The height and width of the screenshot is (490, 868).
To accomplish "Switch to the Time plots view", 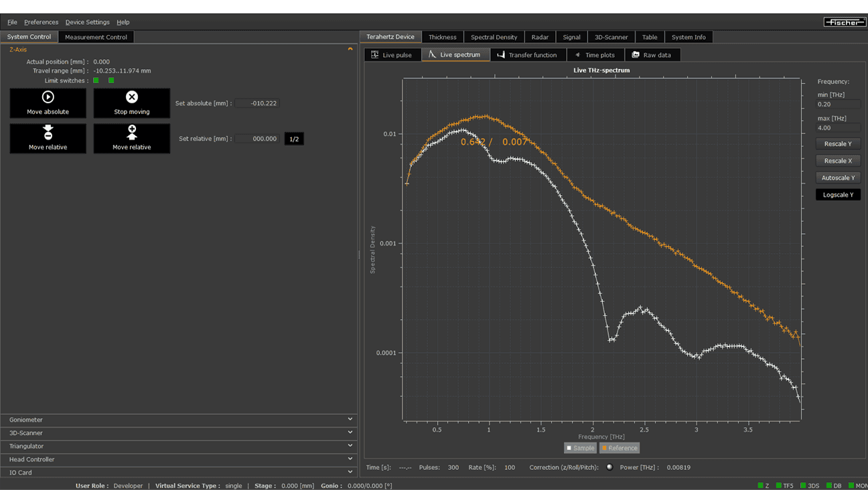I will 595,54.
